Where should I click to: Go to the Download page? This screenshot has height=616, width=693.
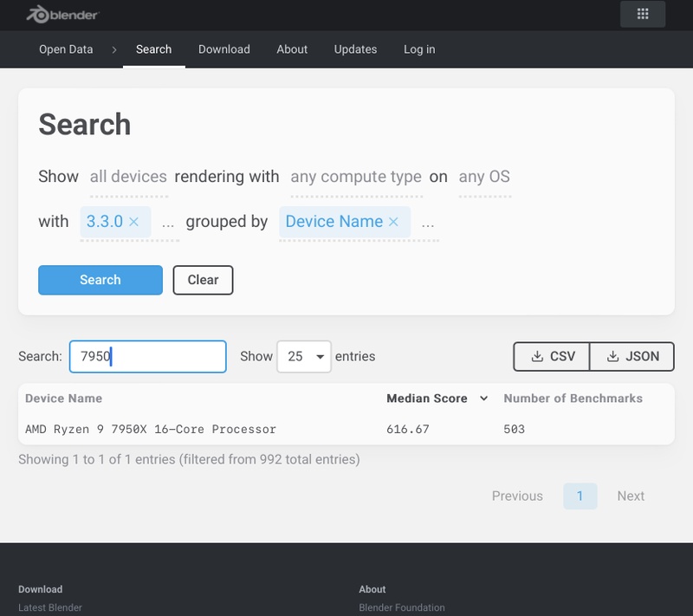(x=224, y=49)
